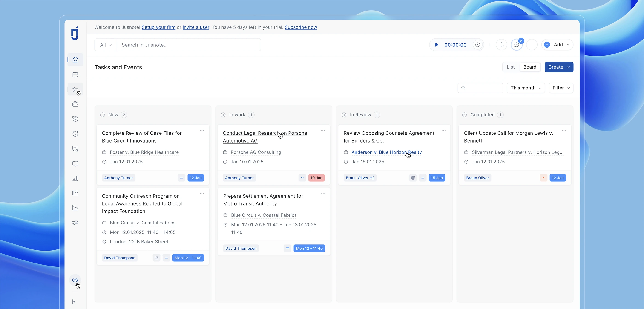Viewport: 644px width, 309px height.
Task: Click the Subscribe now link
Action: [x=301, y=27]
